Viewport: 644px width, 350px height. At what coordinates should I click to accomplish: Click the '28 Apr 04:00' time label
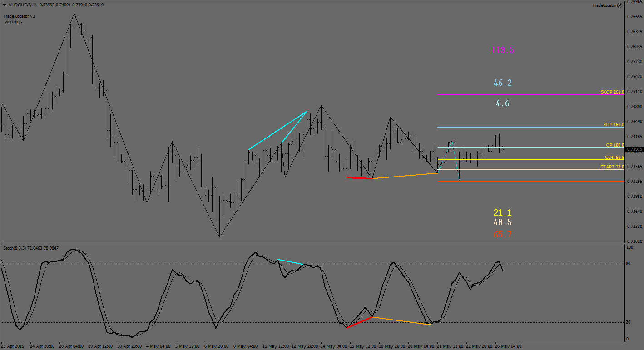(72, 346)
